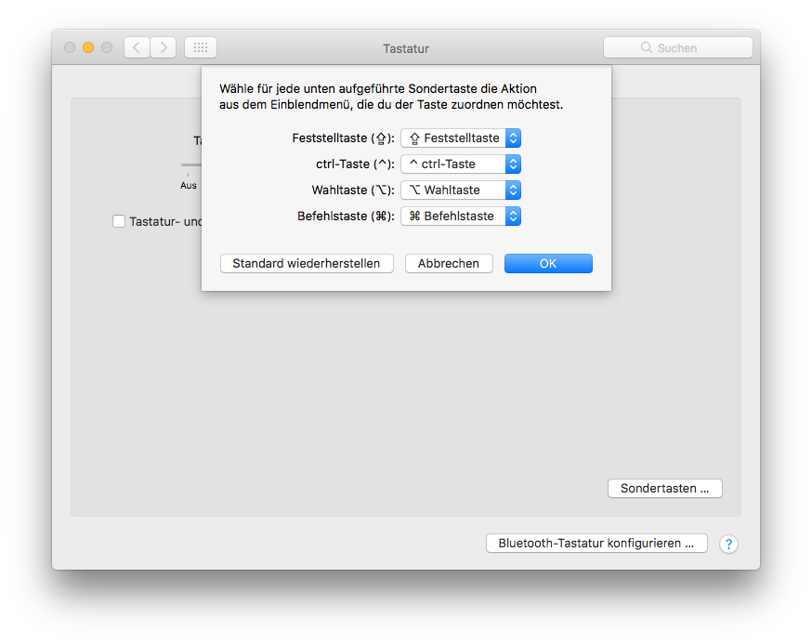This screenshot has height=644, width=812.
Task: Open the ctrl-Taste action dropdown
Action: [461, 164]
